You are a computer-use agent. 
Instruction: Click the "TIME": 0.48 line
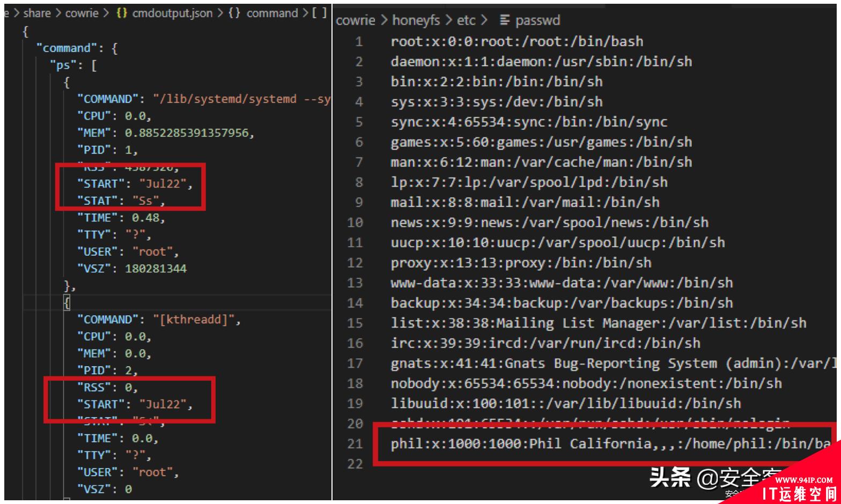[x=121, y=218]
